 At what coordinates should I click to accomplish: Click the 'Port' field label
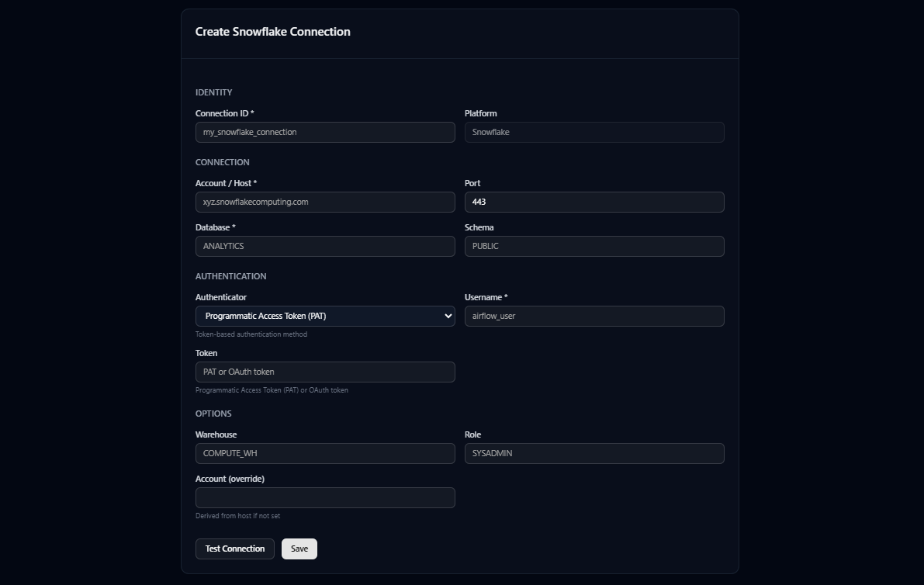(472, 183)
